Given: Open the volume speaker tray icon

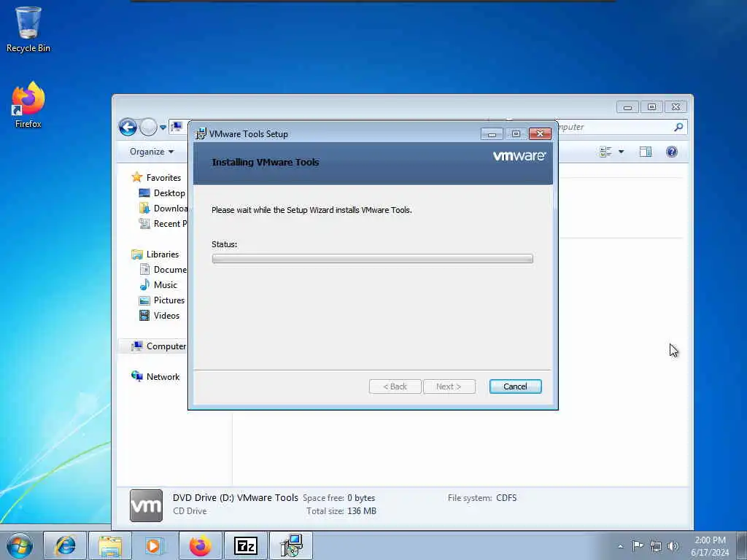Looking at the screenshot, I should pyautogui.click(x=673, y=546).
